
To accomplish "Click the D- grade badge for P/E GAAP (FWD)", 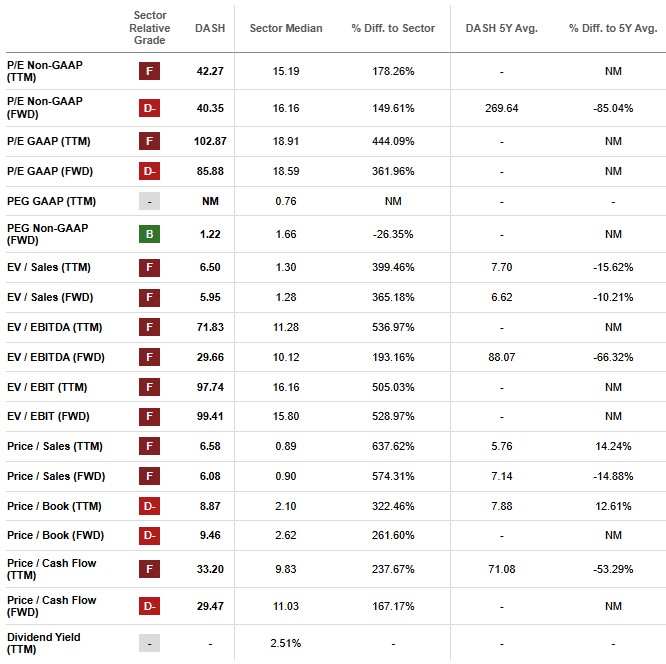I will tap(149, 170).
